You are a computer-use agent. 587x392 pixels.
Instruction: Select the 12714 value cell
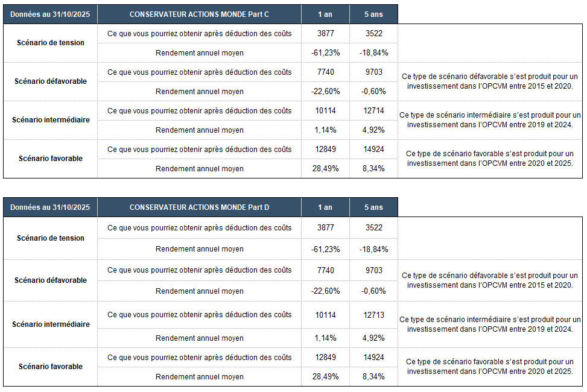pyautogui.click(x=373, y=111)
